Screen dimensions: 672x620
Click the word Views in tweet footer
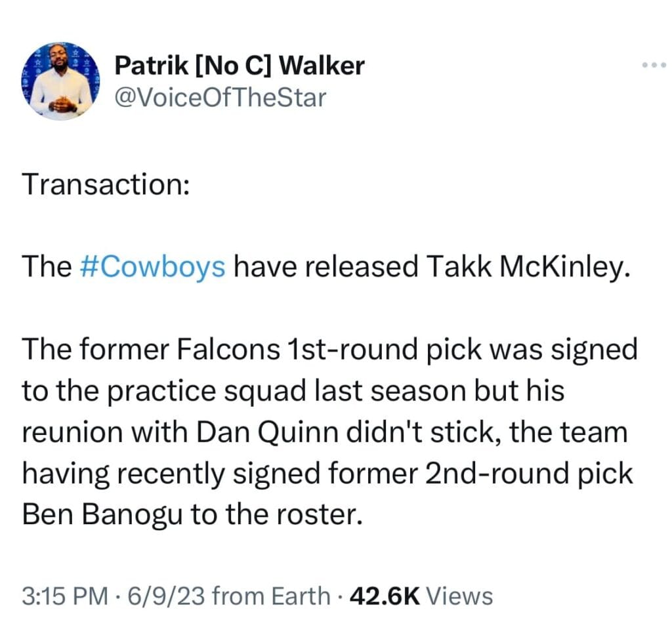click(x=460, y=596)
